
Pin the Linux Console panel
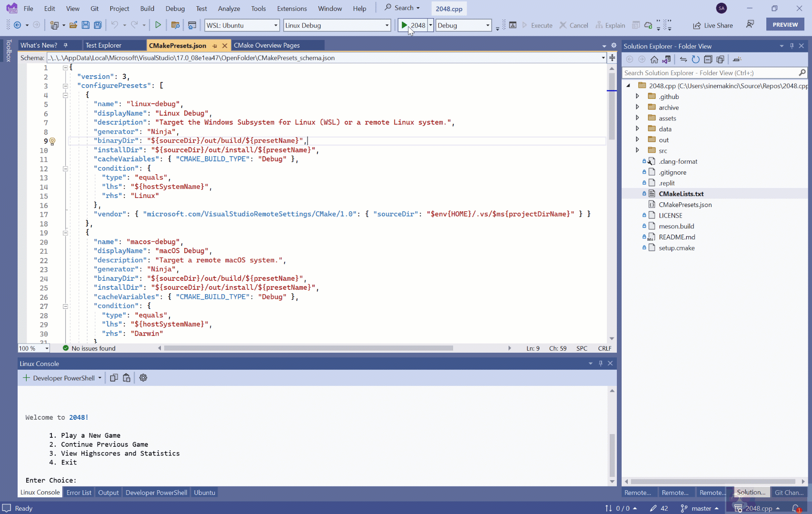point(600,363)
